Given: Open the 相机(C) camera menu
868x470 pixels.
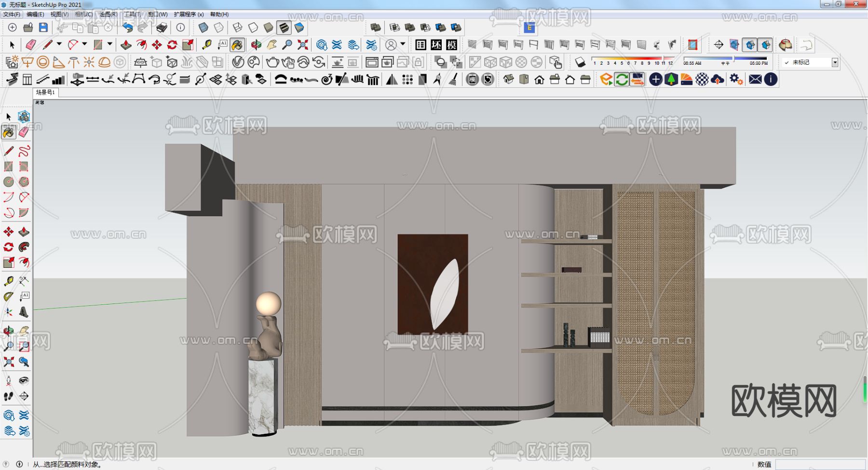Looking at the screenshot, I should click(x=83, y=14).
